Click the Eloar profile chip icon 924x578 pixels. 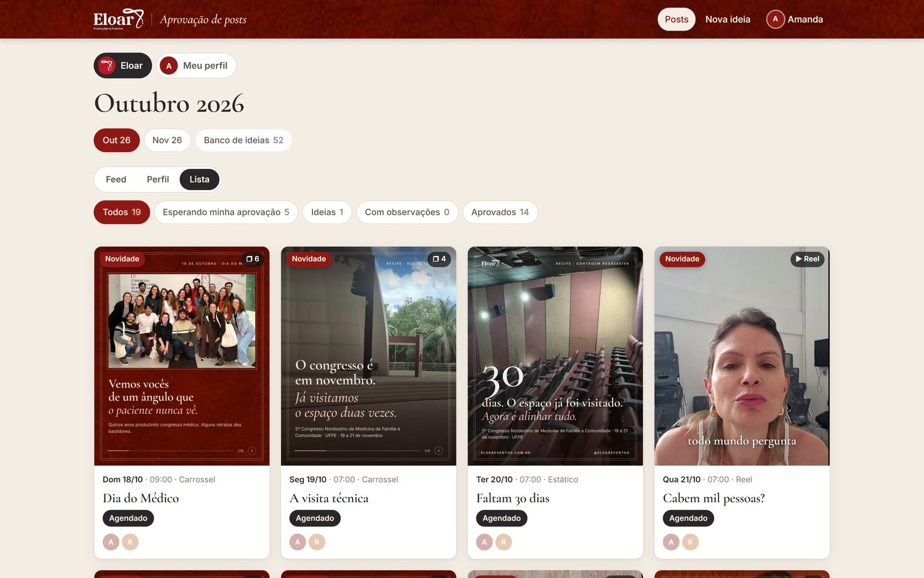coord(107,66)
